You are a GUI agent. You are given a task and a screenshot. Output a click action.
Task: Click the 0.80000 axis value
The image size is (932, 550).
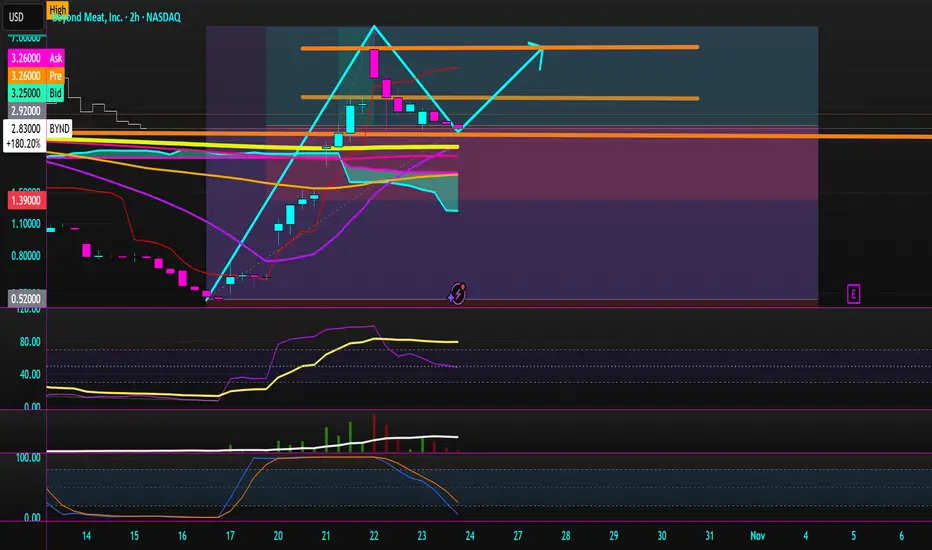(26, 256)
